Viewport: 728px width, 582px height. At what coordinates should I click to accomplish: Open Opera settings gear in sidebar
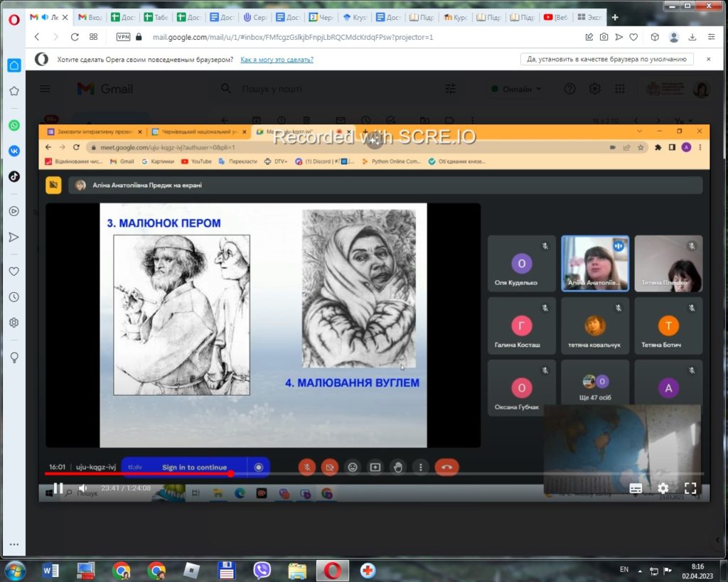point(14,323)
